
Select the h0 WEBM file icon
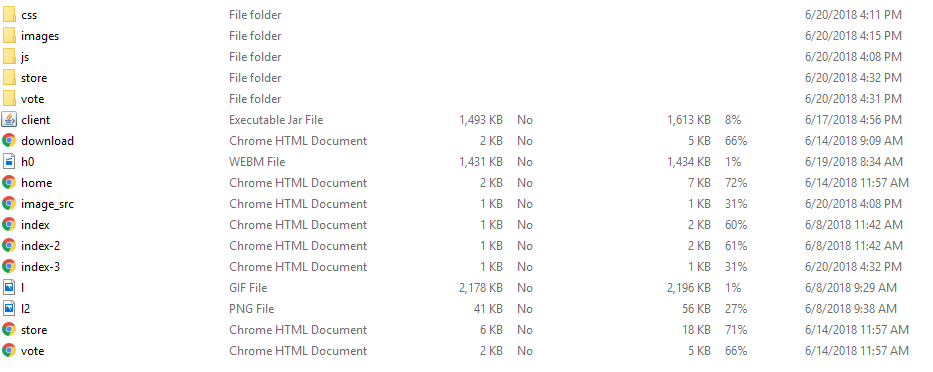9,162
